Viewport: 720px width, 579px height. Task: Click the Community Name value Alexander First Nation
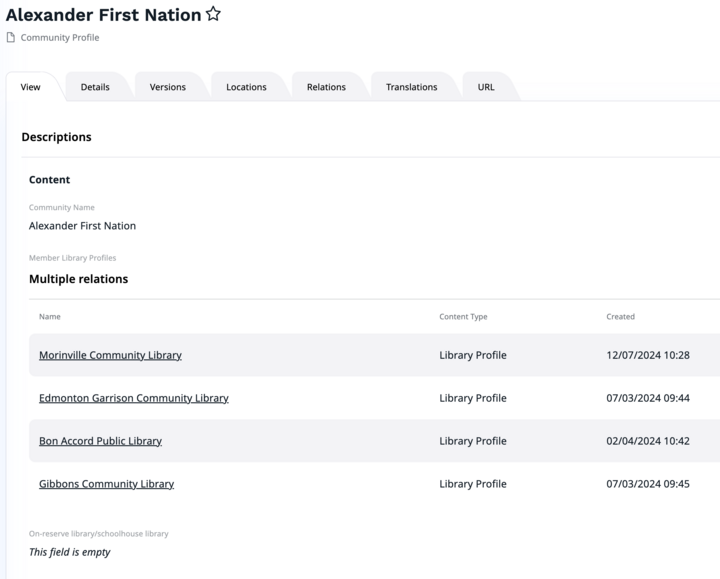pos(82,225)
